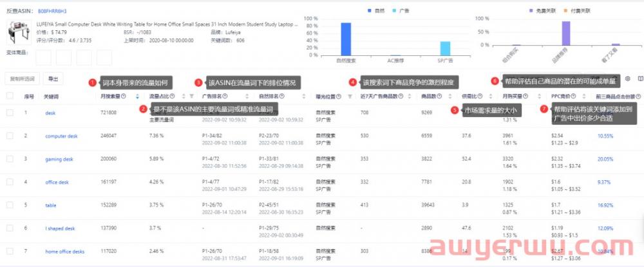
Task: Sort the table by 流量占比
Action: pos(183,97)
